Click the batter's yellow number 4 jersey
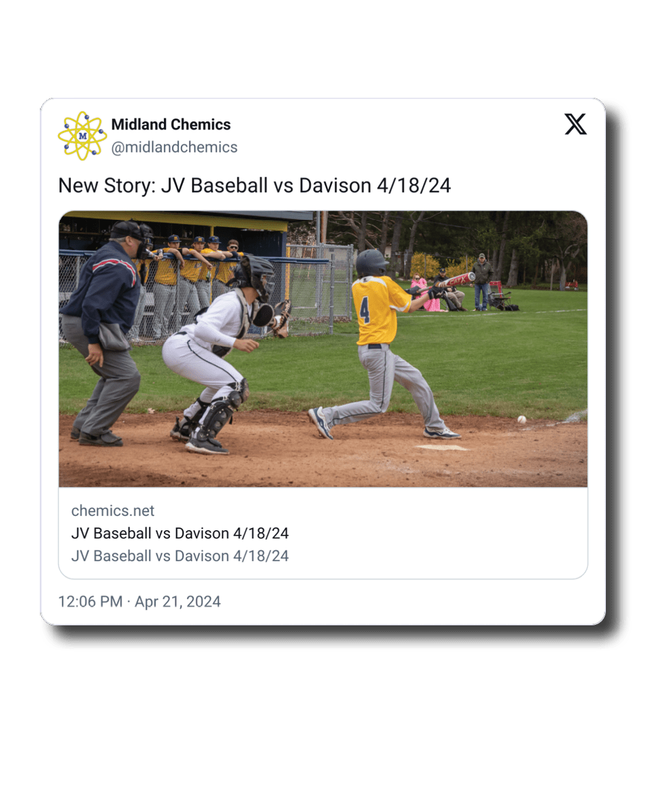The image size is (672, 794). [x=380, y=310]
